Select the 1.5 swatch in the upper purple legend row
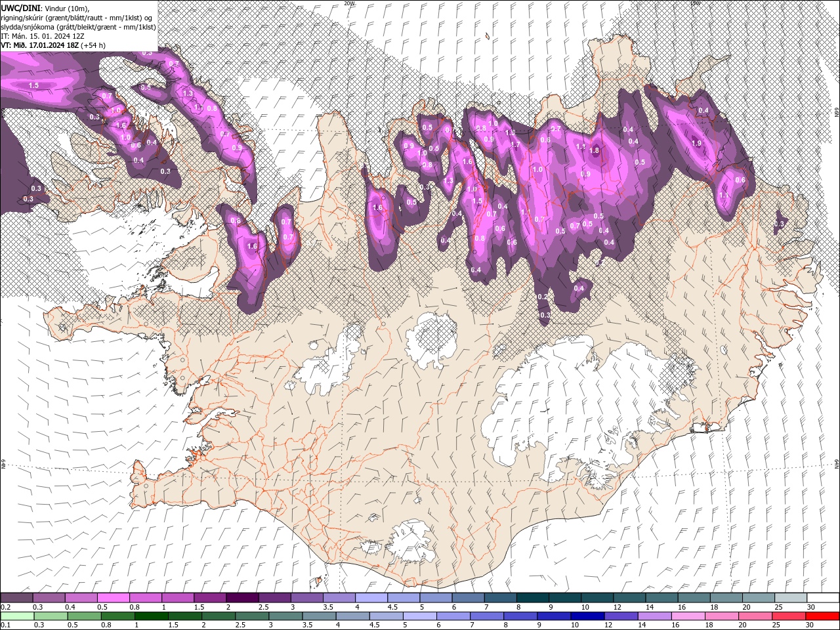The image size is (840, 630). tap(209, 598)
